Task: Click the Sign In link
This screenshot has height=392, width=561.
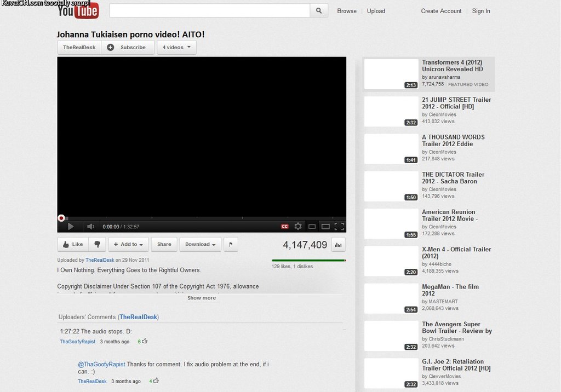Action: [481, 11]
